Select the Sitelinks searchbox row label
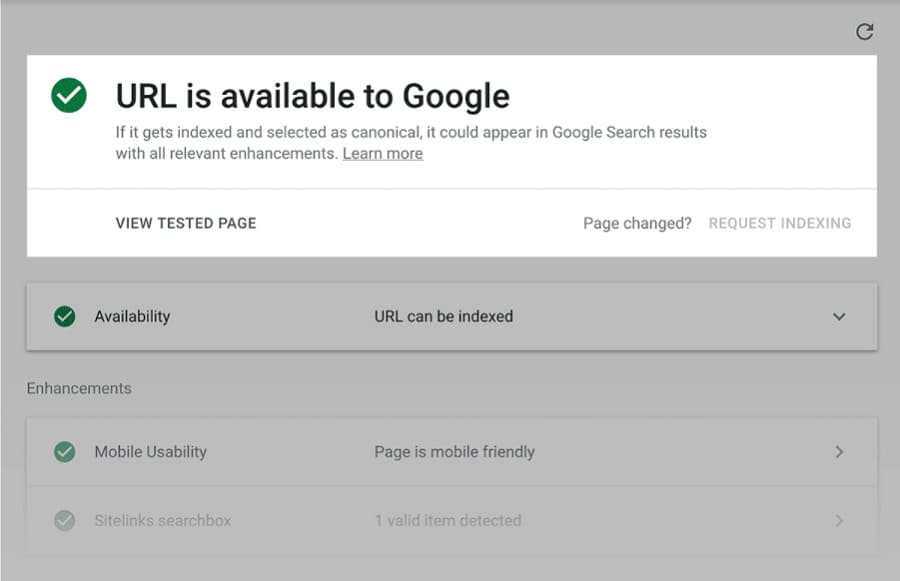This screenshot has height=581, width=900. click(162, 521)
